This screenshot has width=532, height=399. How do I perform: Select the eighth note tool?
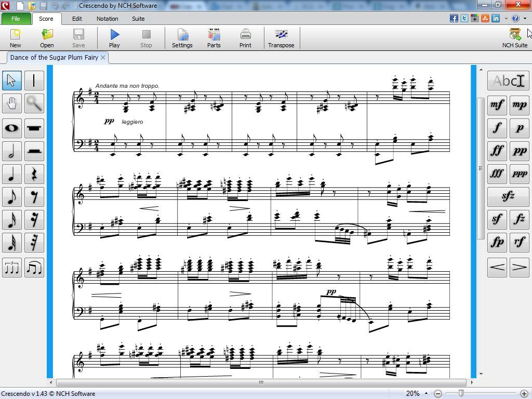(x=11, y=197)
